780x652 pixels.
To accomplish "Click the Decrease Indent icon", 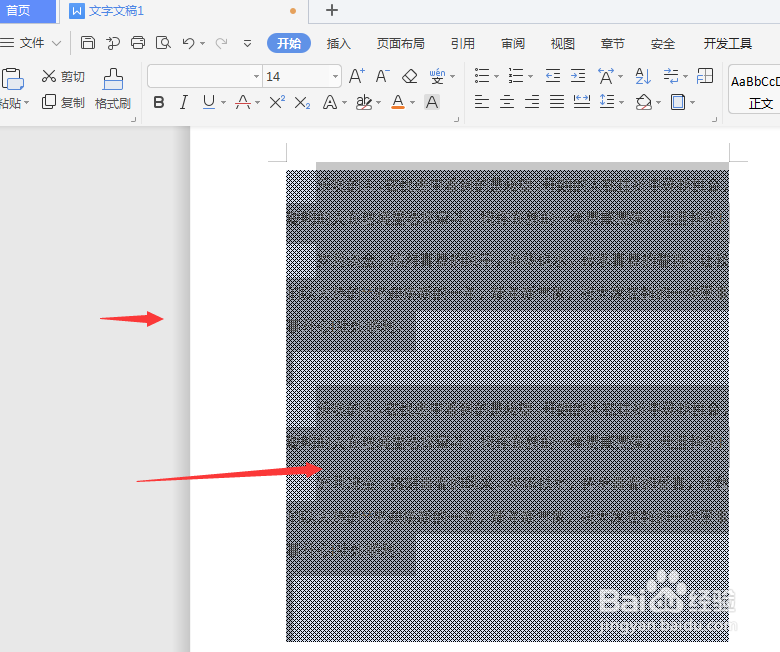I will pos(553,76).
